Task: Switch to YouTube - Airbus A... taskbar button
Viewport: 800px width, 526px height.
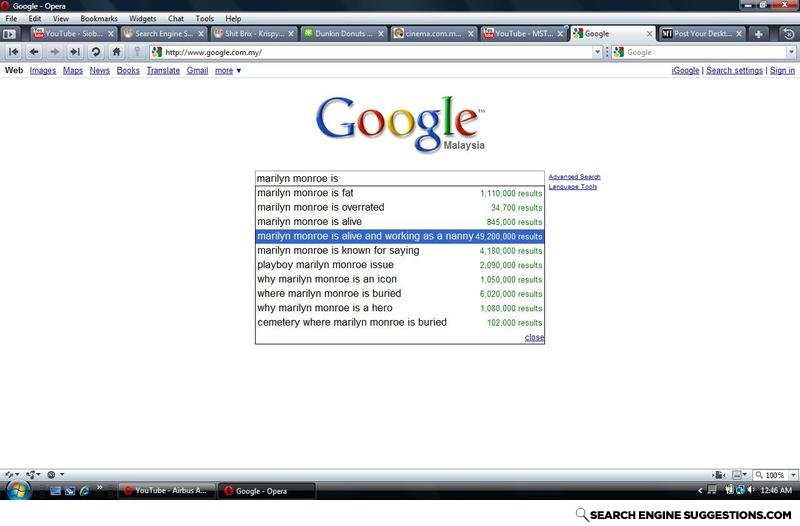Action: (x=166, y=491)
